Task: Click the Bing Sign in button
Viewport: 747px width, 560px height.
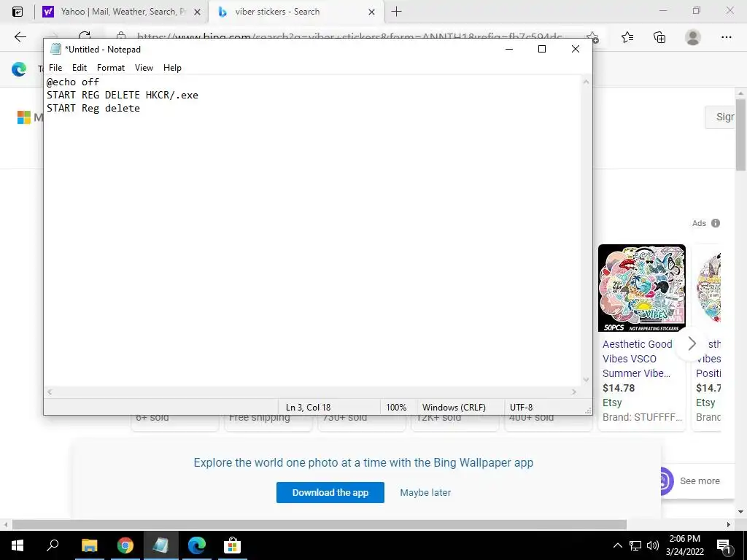Action: 721,117
